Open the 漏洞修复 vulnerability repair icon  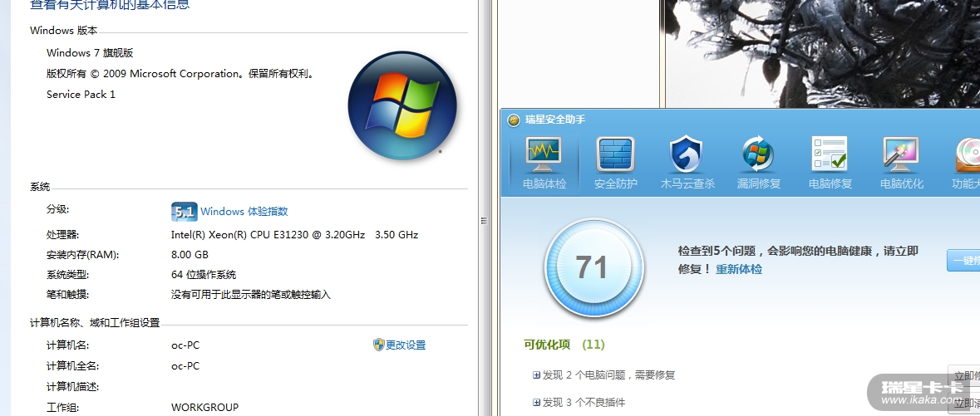pyautogui.click(x=758, y=154)
